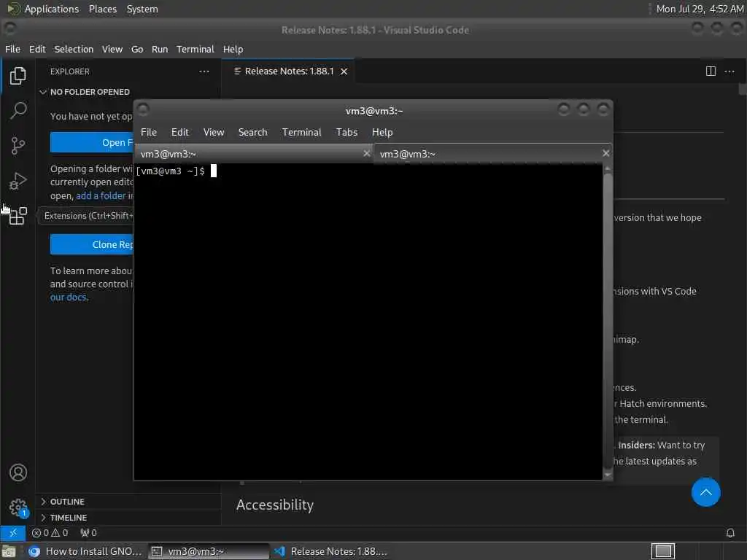This screenshot has width=747, height=560.
Task: Click the terminal scrollbar down arrow
Action: pos(608,475)
